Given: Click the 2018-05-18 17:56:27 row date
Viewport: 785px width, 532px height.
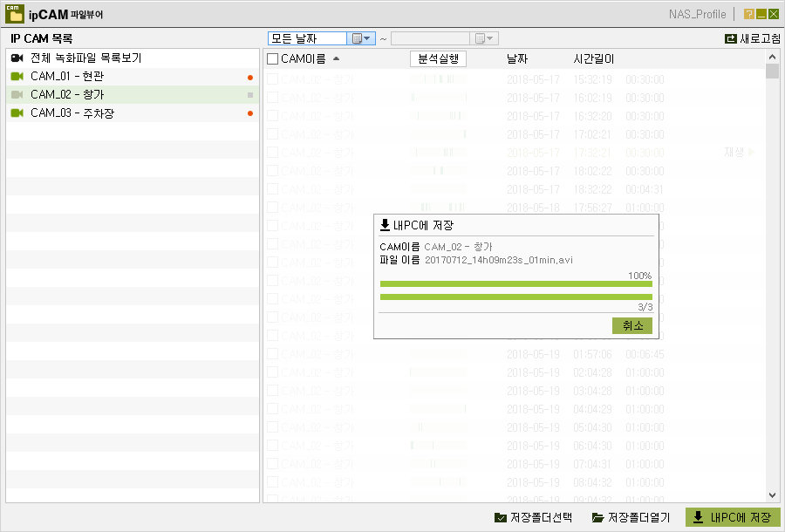Looking at the screenshot, I should pos(533,208).
